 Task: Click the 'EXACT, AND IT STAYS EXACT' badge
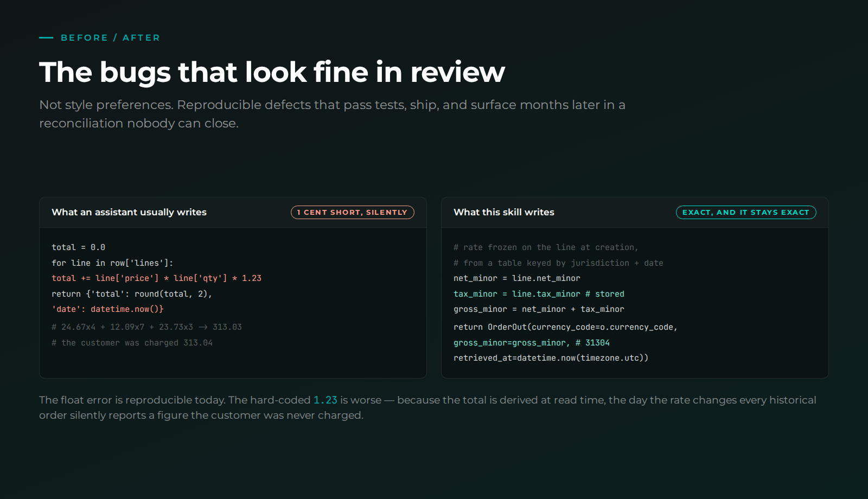[x=746, y=212]
